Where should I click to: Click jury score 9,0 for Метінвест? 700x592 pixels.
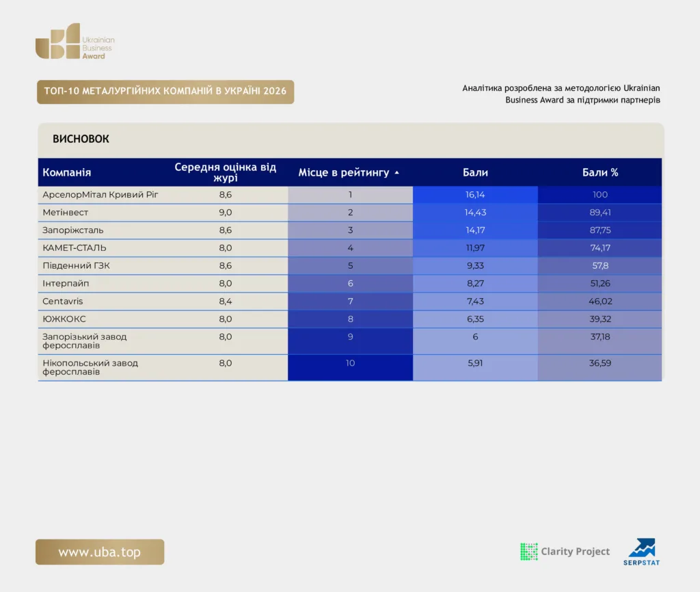click(226, 213)
